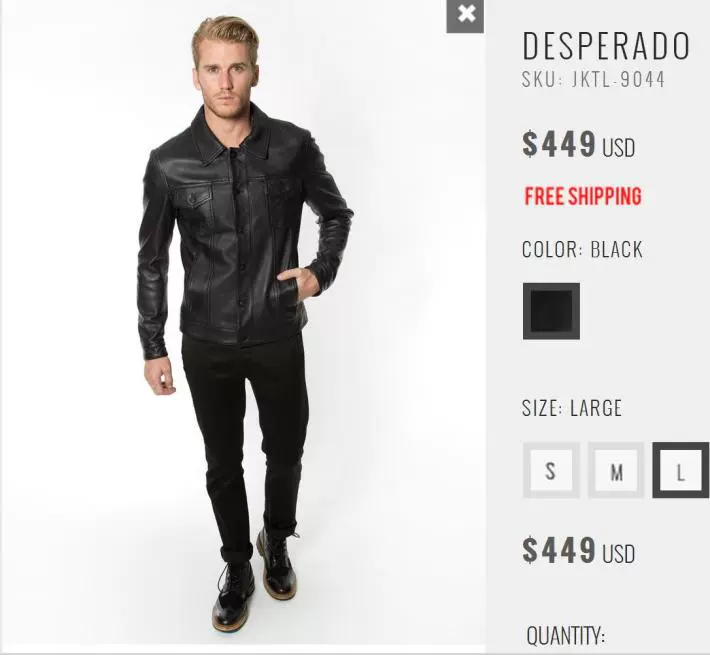Click the SIZE: LARGE label
Viewport: 710px width, 655px height.
(x=572, y=408)
